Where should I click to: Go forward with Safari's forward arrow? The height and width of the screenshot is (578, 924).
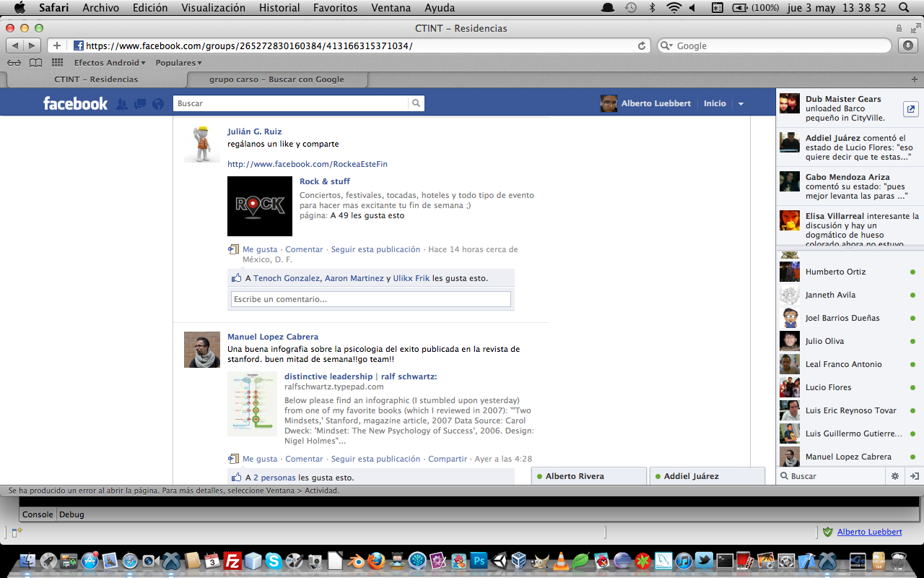[x=32, y=46]
